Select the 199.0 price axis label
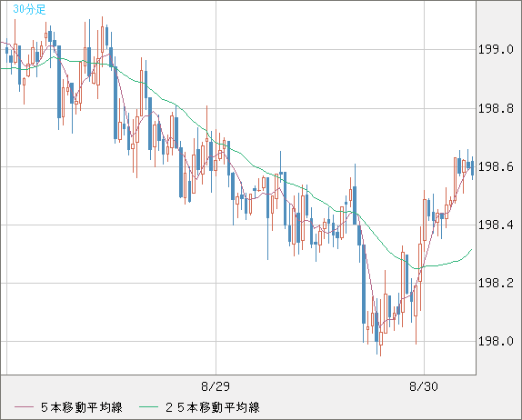This screenshot has width=522, height=420. point(496,50)
